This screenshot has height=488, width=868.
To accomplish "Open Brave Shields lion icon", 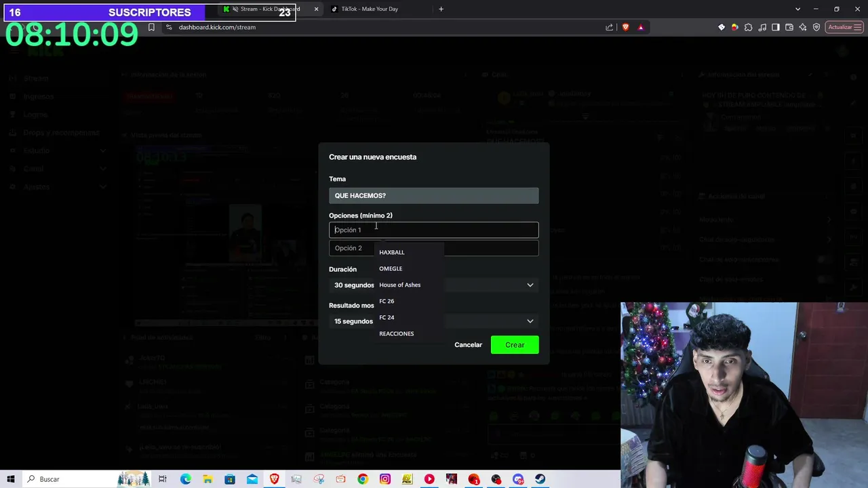I will (625, 27).
